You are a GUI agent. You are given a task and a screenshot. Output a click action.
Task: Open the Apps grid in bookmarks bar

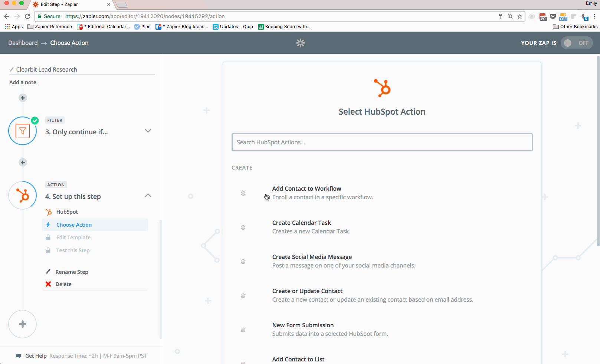pos(7,27)
